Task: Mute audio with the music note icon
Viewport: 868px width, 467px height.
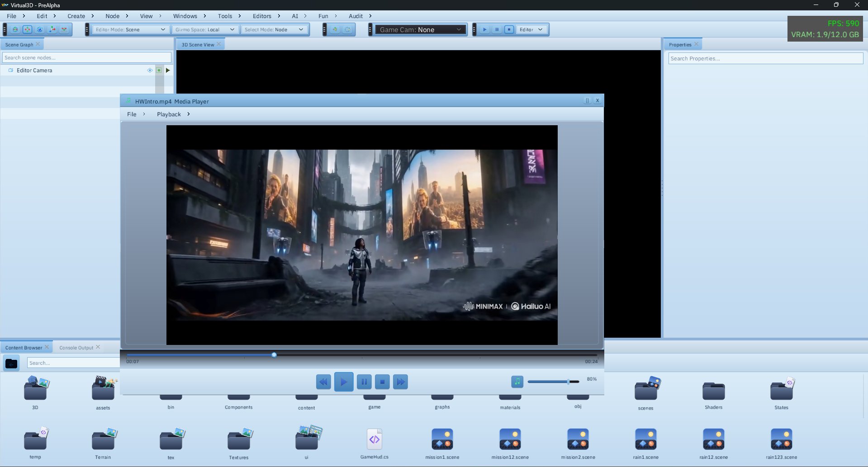Action: [517, 382]
